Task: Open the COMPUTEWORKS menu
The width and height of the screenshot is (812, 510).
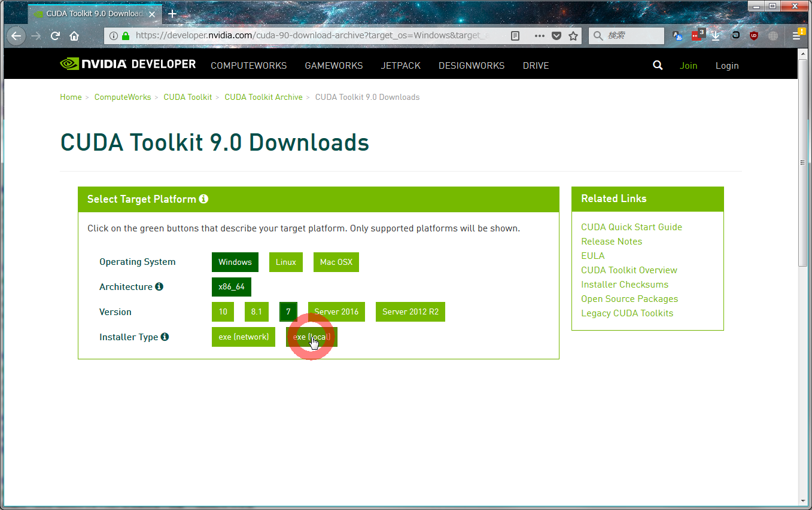Action: coord(249,66)
